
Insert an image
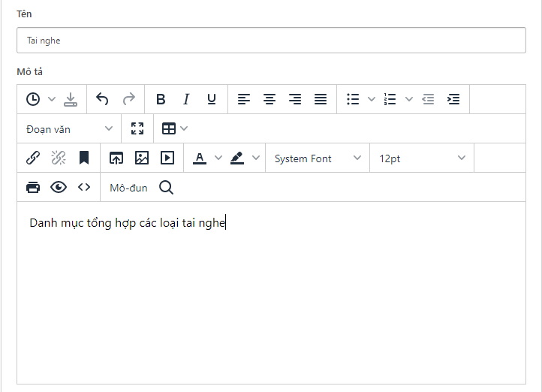142,158
